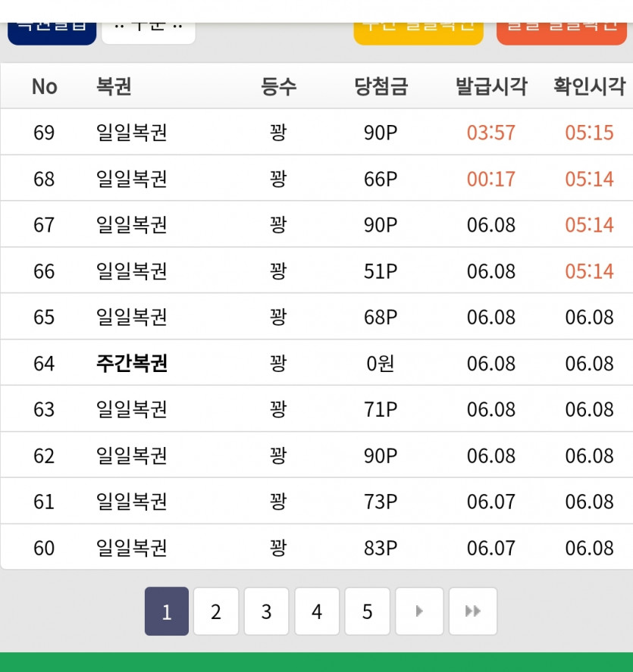
Task: Click row number 61
Action: click(44, 502)
